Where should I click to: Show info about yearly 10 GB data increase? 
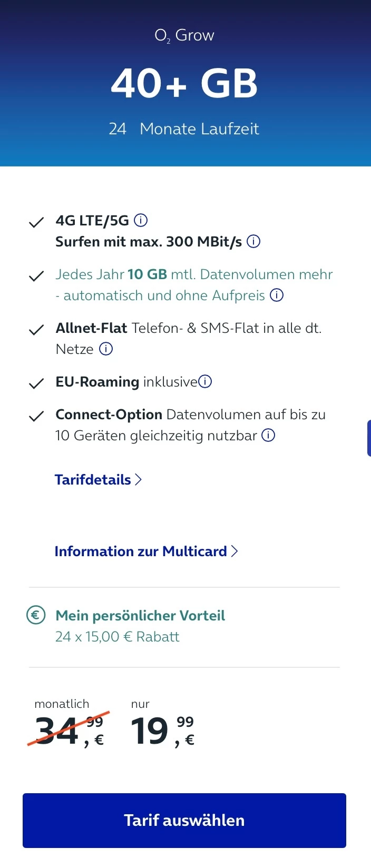[x=277, y=295]
